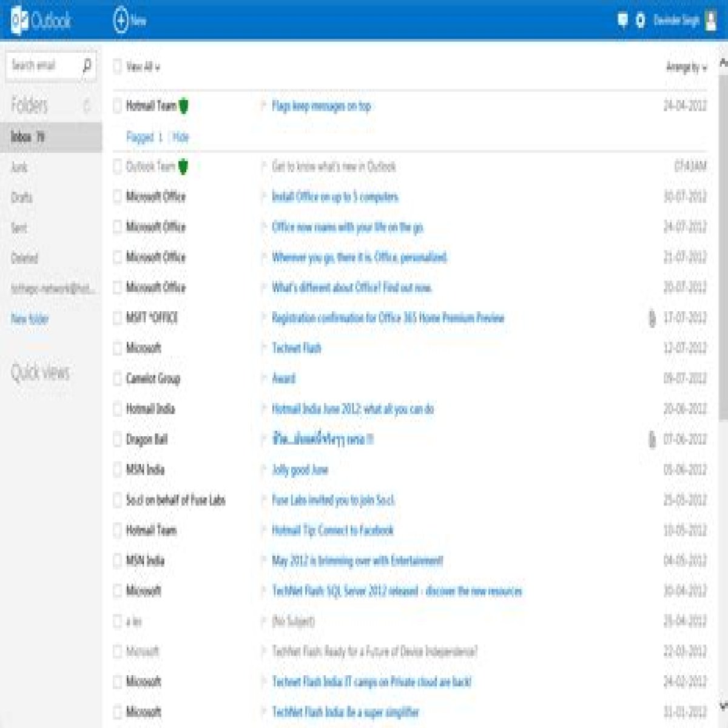Check the select-all box beside View All

pyautogui.click(x=118, y=67)
